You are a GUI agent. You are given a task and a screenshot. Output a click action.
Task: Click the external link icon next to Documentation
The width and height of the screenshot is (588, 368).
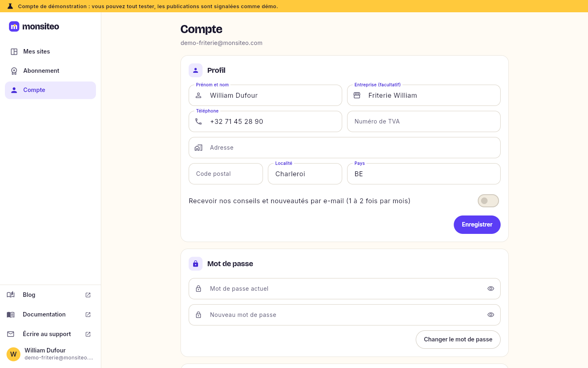pos(88,314)
